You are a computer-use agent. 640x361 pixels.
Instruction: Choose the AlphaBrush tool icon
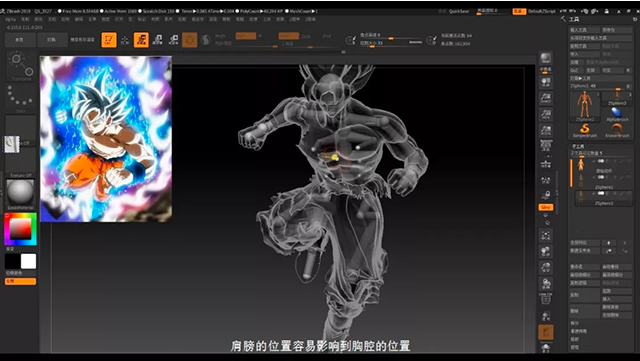coord(617,113)
